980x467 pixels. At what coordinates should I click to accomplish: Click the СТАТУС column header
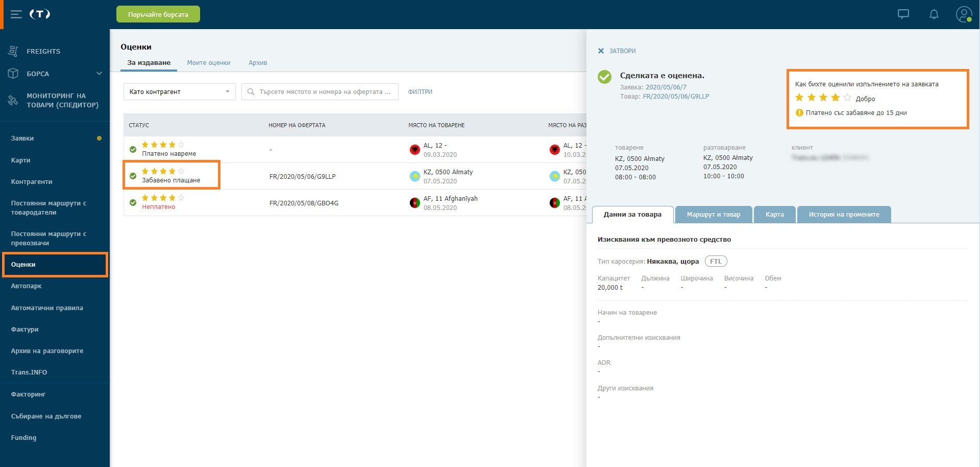pyautogui.click(x=139, y=125)
